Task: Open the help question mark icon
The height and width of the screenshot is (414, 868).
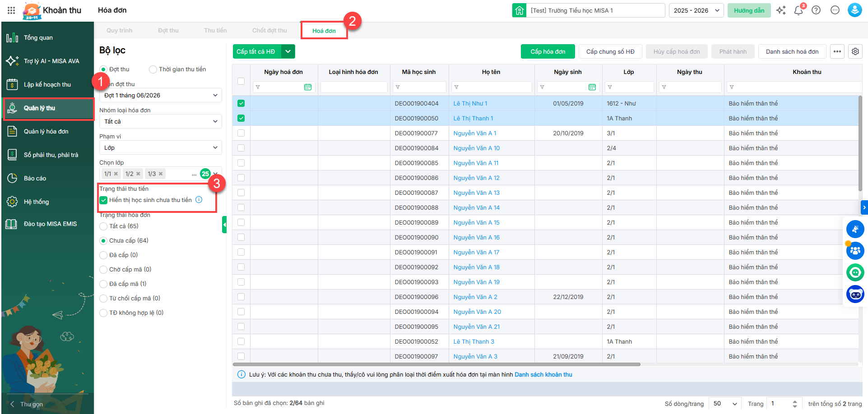Action: pyautogui.click(x=816, y=10)
